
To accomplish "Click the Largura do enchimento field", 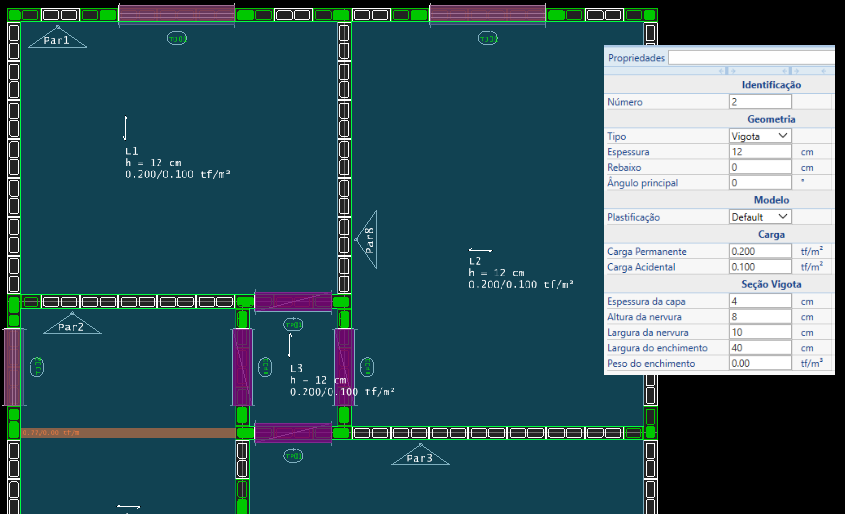I will 760,348.
